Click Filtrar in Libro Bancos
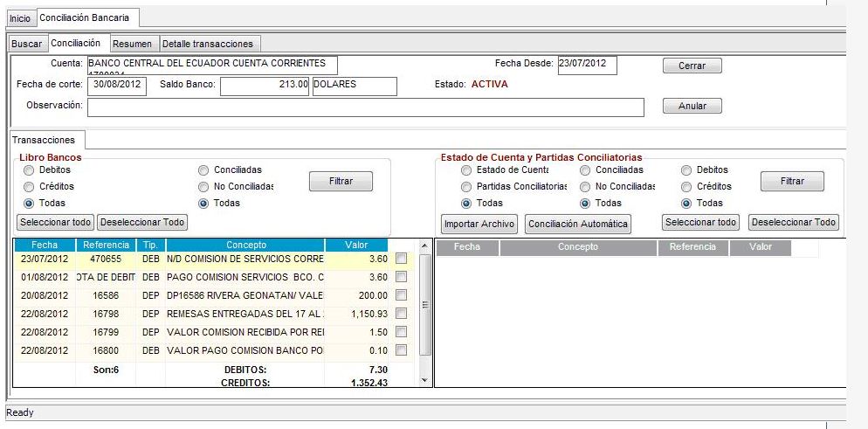Viewport: 868px width, 429px height. point(341,181)
